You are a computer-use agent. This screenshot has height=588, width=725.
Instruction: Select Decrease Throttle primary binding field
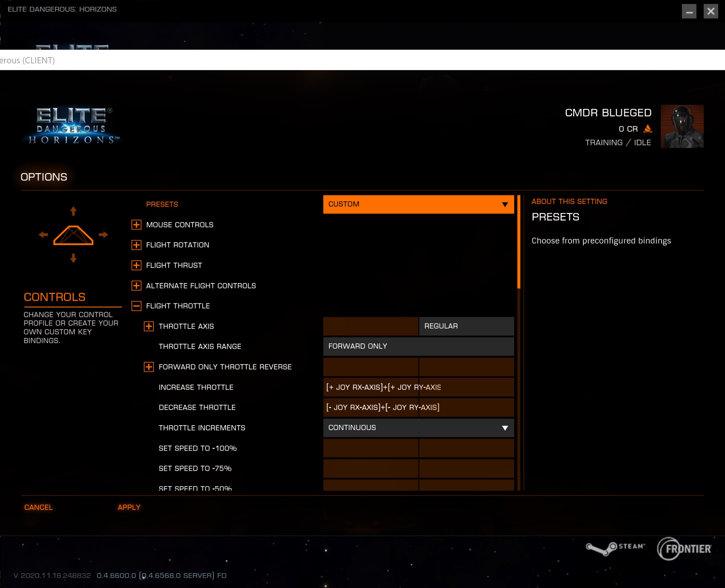[x=371, y=407]
